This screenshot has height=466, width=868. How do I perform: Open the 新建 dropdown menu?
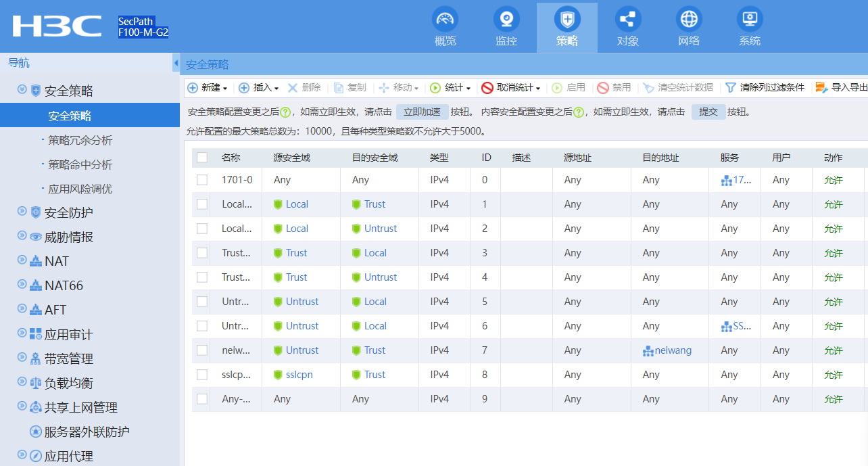pyautogui.click(x=208, y=88)
